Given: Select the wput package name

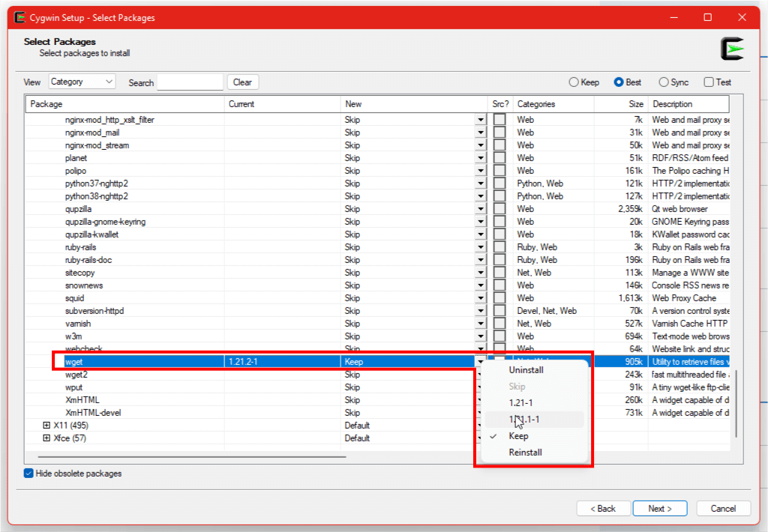Looking at the screenshot, I should (74, 387).
